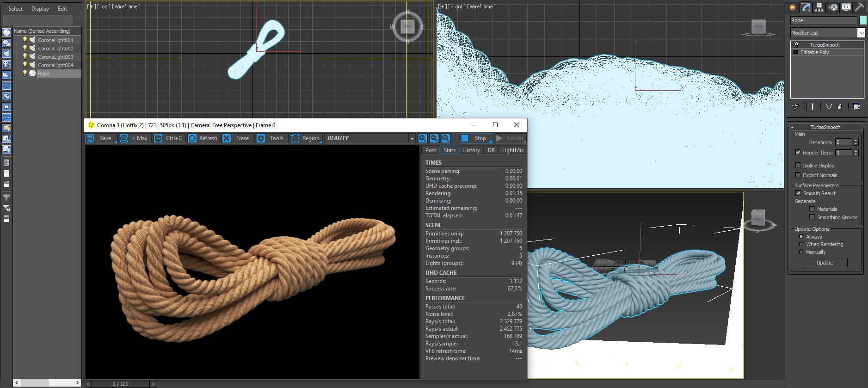Click zoom to fit magnifier icon
This screenshot has height=388, width=868.
pos(446,138)
